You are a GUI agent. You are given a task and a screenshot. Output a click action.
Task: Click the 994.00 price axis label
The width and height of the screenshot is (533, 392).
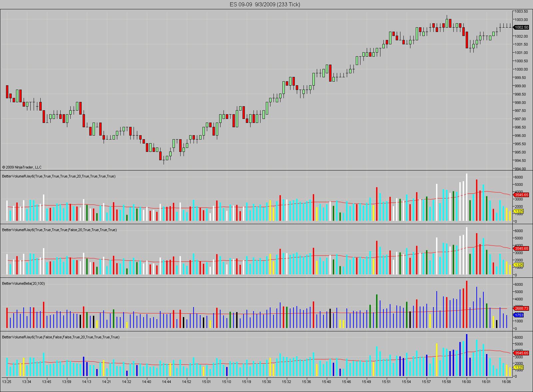pos(521,169)
